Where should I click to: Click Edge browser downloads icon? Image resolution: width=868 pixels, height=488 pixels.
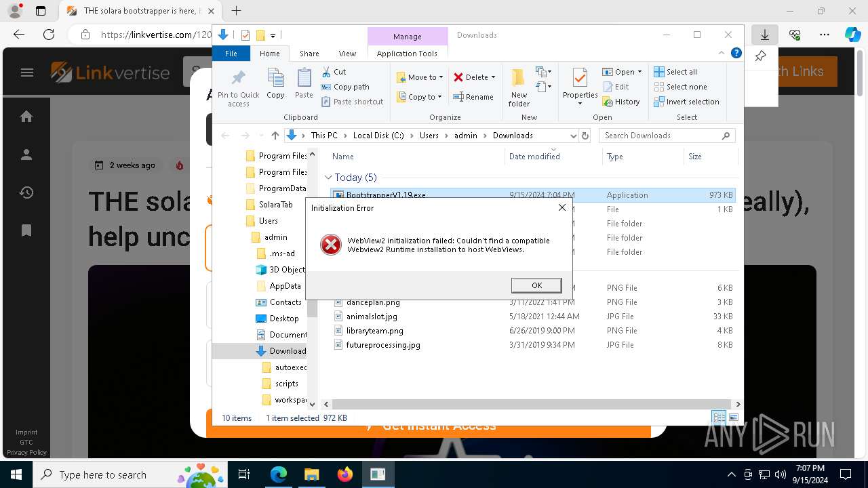pos(765,35)
